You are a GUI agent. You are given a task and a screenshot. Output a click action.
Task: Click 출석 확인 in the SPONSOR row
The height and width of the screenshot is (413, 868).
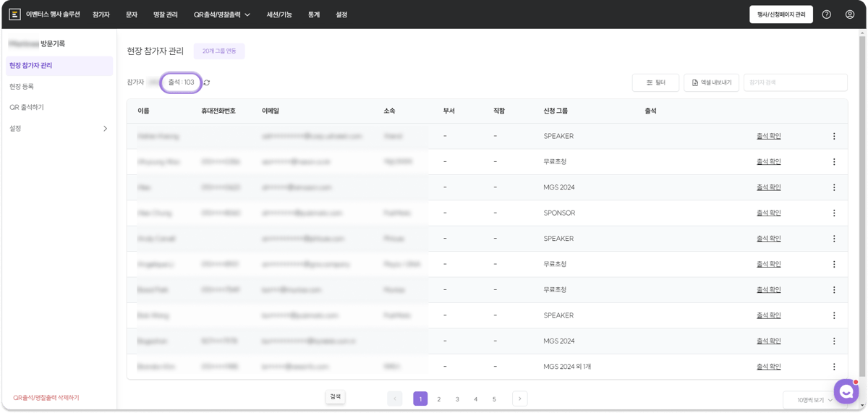(768, 213)
